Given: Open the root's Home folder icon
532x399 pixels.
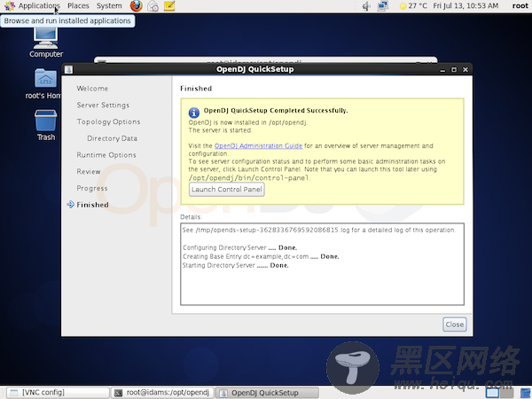Looking at the screenshot, I should pyautogui.click(x=44, y=84).
